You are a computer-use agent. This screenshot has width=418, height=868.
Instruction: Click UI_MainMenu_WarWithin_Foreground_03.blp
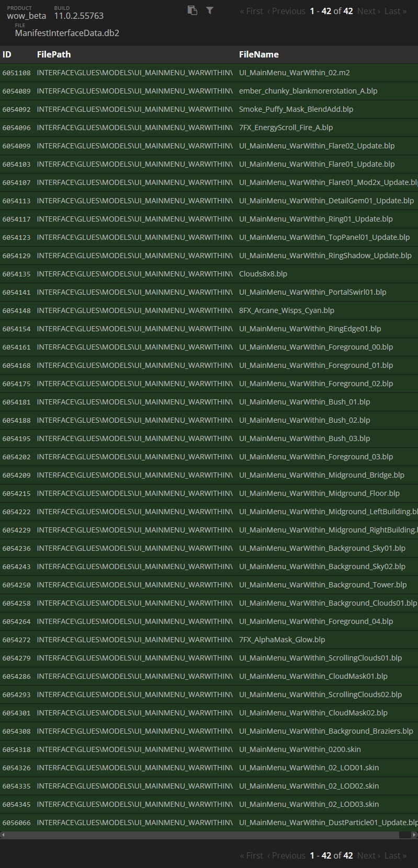tap(316, 457)
